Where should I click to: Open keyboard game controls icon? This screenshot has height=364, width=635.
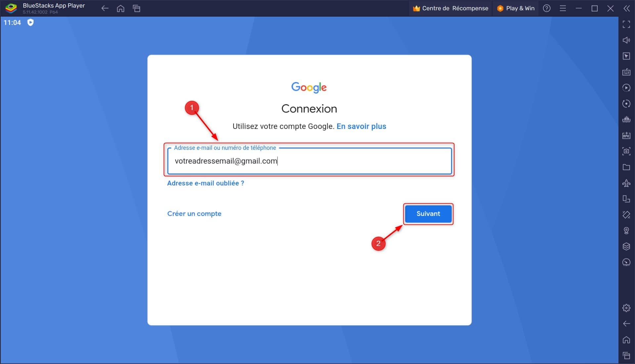click(626, 72)
